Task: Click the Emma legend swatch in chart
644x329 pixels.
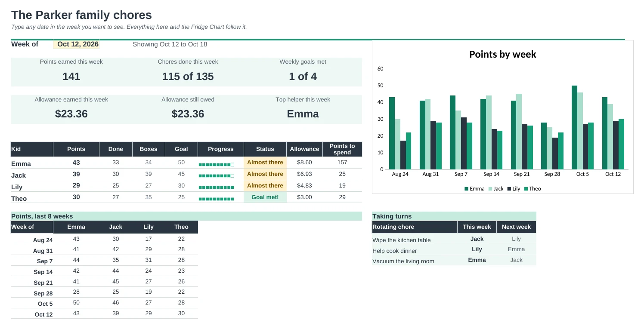Action: [x=467, y=189]
